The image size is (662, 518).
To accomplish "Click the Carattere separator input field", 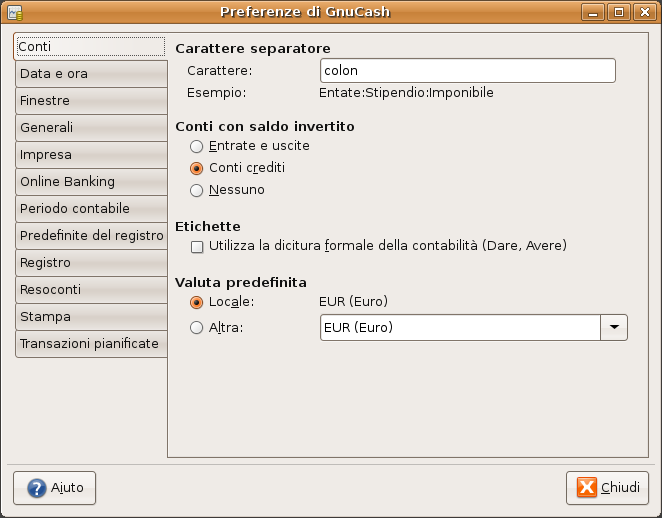I will click(x=468, y=71).
